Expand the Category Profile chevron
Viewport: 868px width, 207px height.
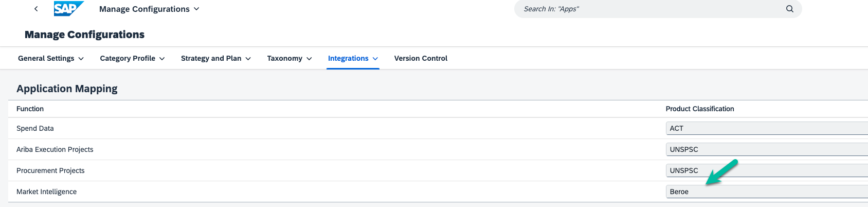coord(162,59)
